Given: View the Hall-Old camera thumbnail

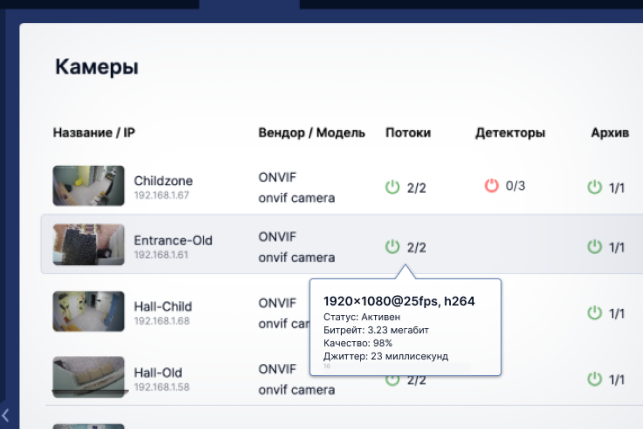Looking at the screenshot, I should 88,378.
